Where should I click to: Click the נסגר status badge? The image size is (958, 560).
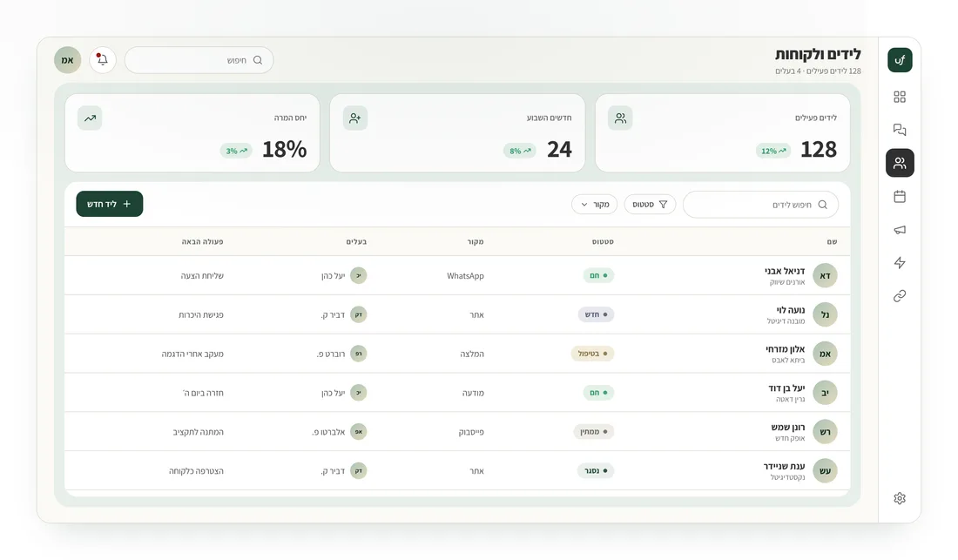pos(595,471)
